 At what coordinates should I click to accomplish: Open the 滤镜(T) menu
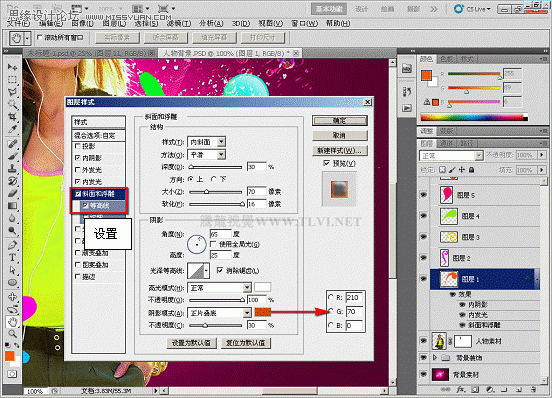point(178,24)
